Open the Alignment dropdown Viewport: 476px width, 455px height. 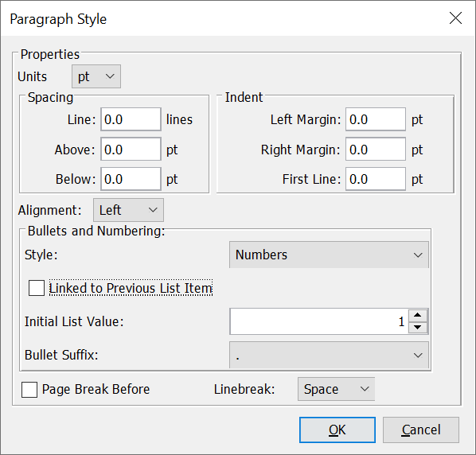coord(128,210)
